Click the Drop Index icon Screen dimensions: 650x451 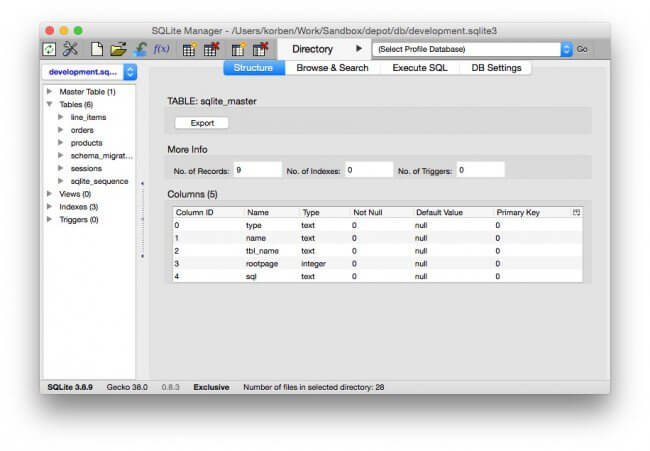(x=260, y=49)
